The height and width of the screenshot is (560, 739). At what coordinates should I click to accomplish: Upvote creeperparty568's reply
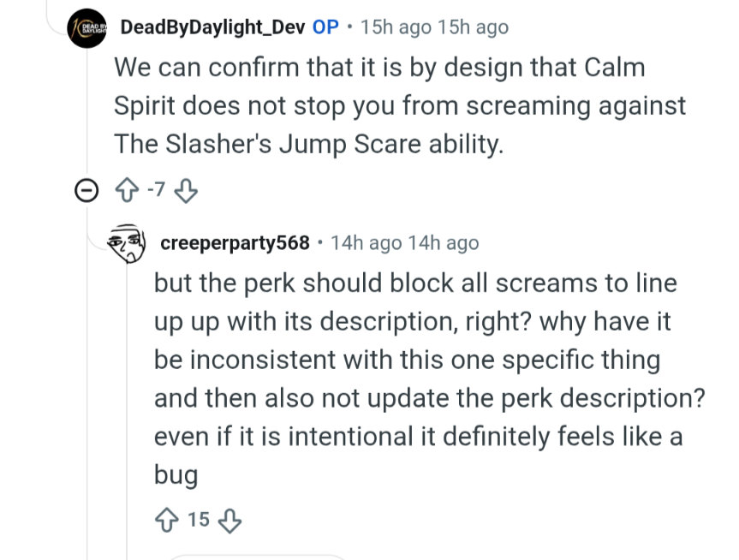pos(166,520)
